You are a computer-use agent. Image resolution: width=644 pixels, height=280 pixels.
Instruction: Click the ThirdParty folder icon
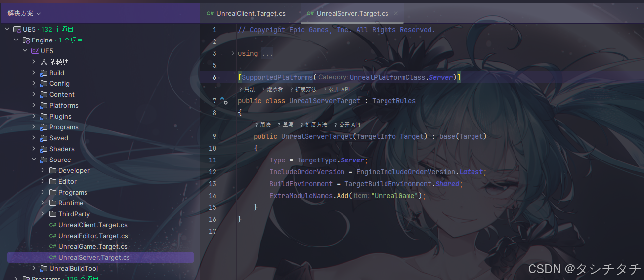(53, 214)
